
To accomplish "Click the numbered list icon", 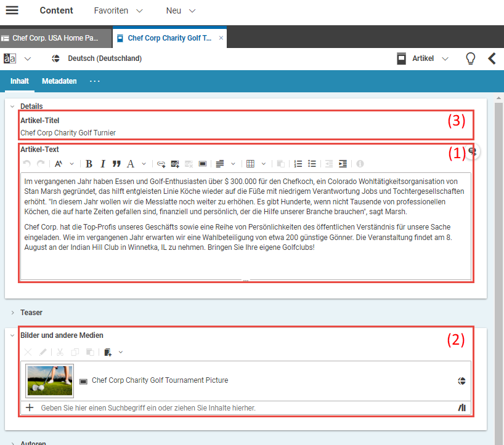I will pyautogui.click(x=298, y=164).
